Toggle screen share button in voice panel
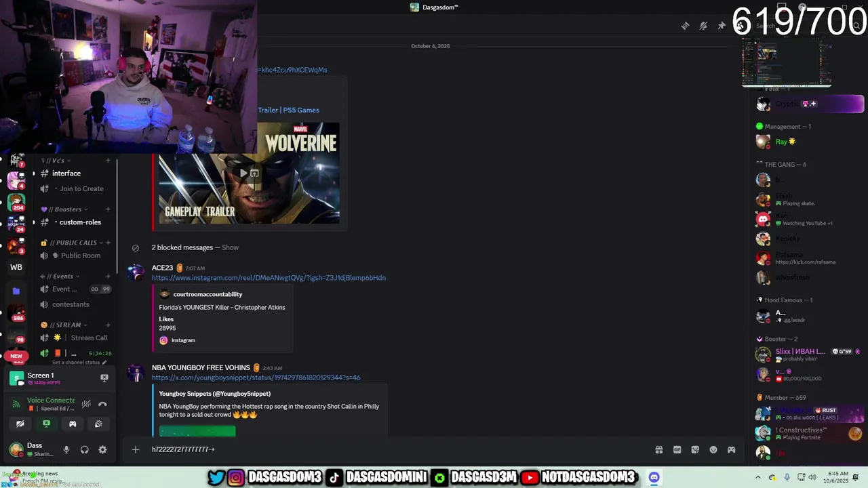The image size is (868, 488). pyautogui.click(x=46, y=424)
